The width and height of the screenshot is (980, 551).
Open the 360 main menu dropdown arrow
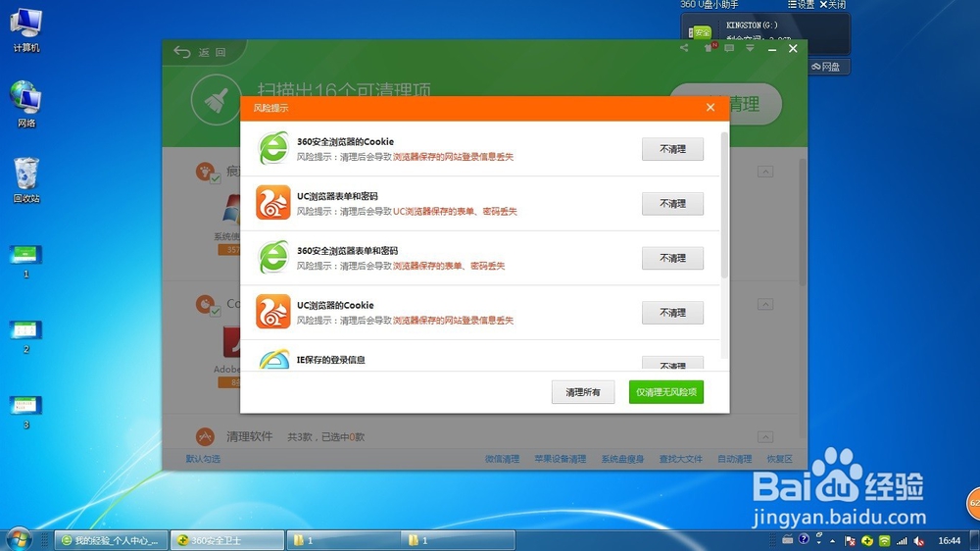coord(750,48)
